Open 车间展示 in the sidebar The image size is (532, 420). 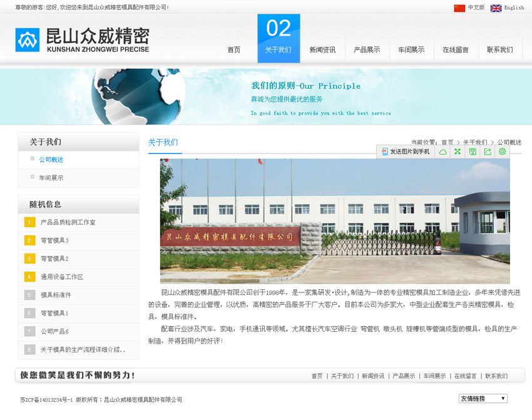coord(51,178)
